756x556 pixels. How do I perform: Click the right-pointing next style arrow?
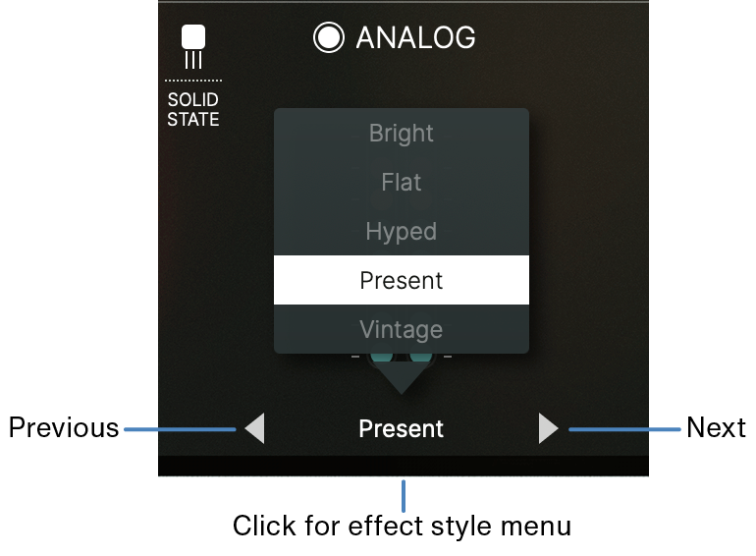(x=548, y=427)
